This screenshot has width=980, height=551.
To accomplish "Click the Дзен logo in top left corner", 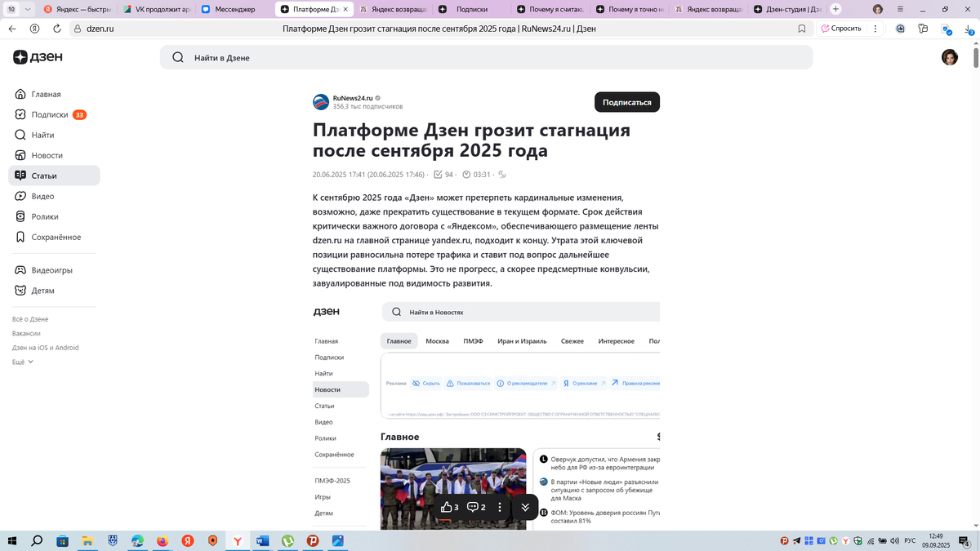I will click(x=38, y=56).
